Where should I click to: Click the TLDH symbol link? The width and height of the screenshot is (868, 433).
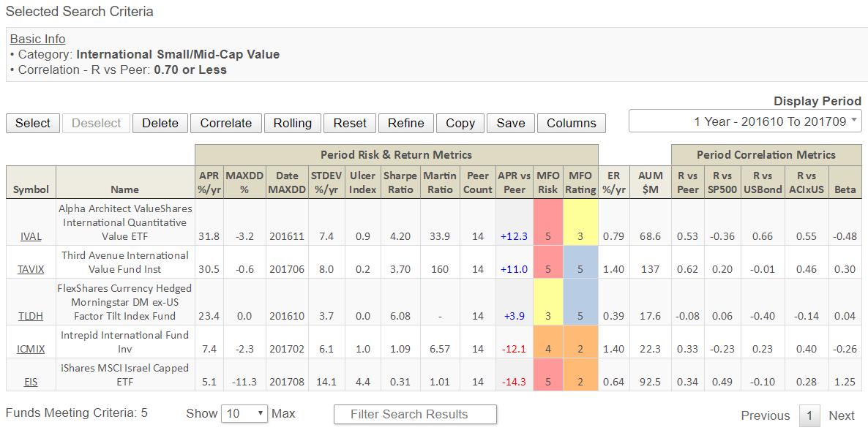31,316
